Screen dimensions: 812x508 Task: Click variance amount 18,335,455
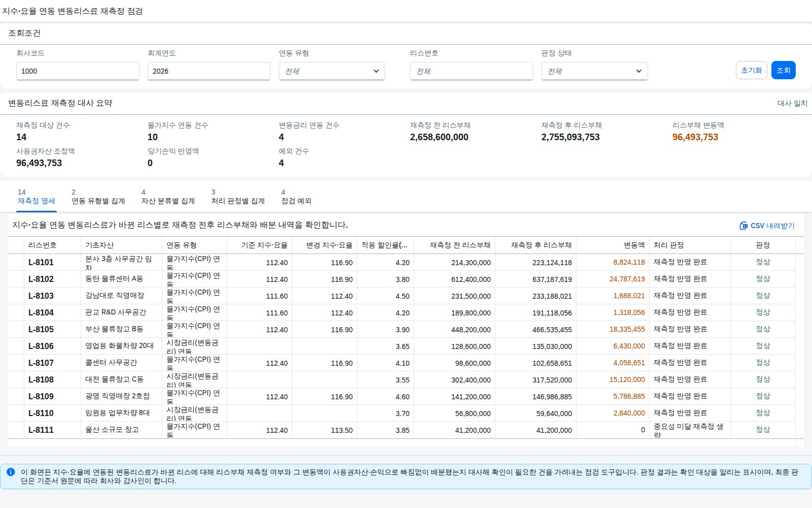pyautogui.click(x=627, y=329)
